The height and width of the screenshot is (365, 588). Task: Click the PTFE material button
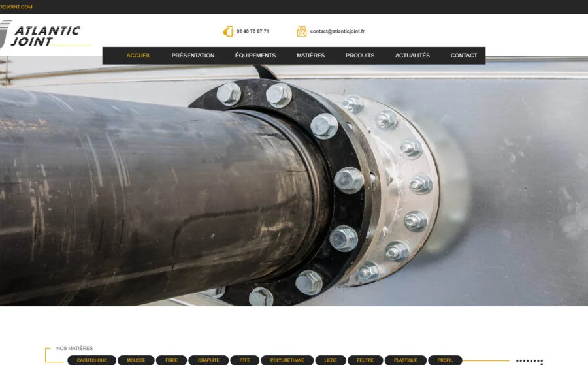tap(245, 360)
